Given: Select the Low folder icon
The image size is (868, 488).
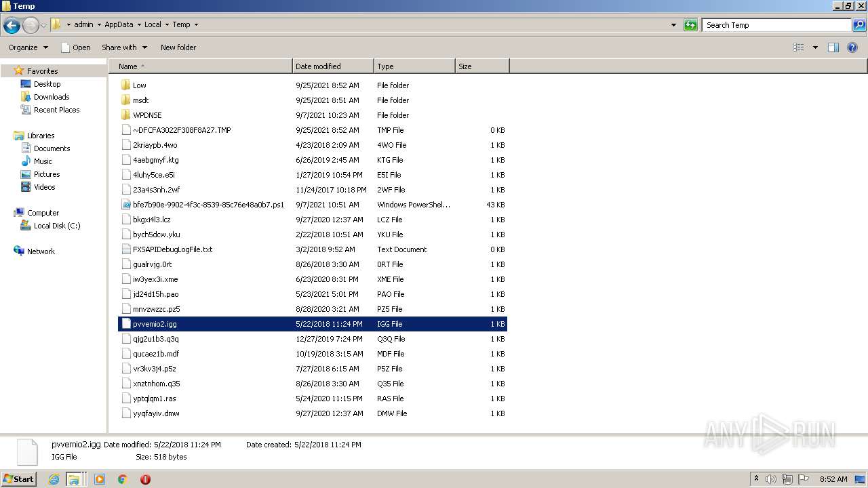Looking at the screenshot, I should point(126,85).
